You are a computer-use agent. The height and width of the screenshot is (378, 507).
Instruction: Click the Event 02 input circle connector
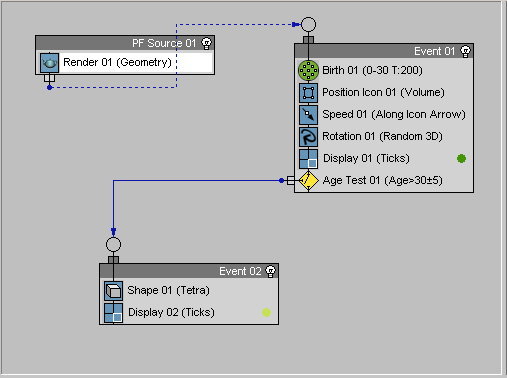113,245
